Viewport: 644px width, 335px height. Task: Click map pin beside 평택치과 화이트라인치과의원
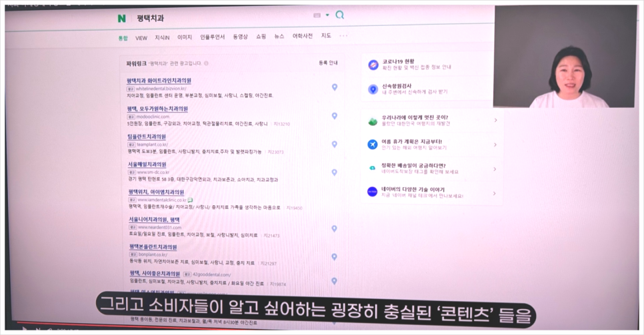tap(335, 87)
